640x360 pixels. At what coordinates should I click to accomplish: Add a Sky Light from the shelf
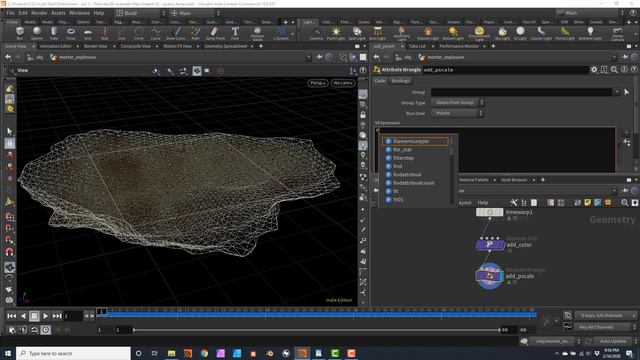click(502, 33)
